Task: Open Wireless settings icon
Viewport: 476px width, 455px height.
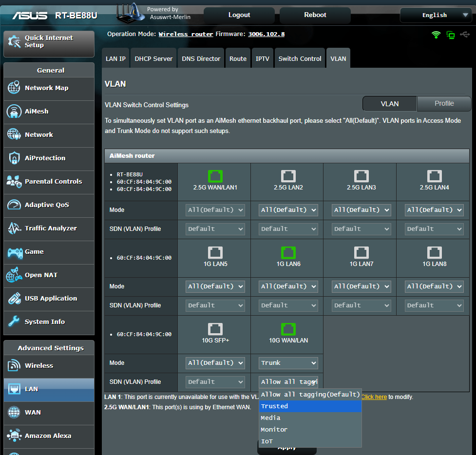Action: click(14, 365)
